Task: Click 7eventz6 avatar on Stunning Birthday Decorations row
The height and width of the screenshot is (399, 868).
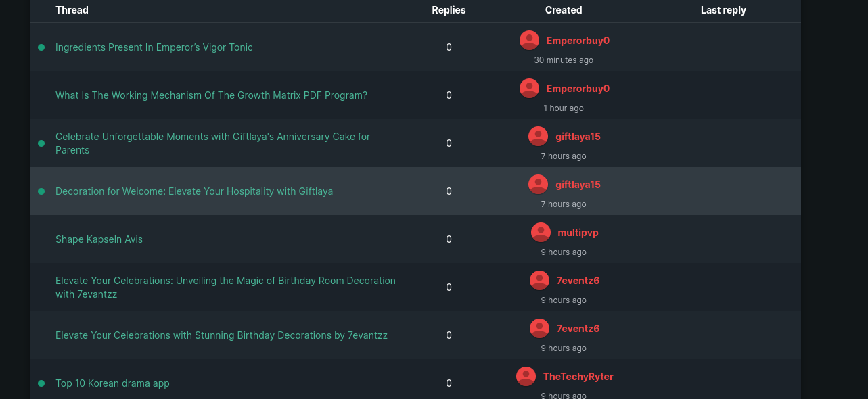Action: point(539,329)
